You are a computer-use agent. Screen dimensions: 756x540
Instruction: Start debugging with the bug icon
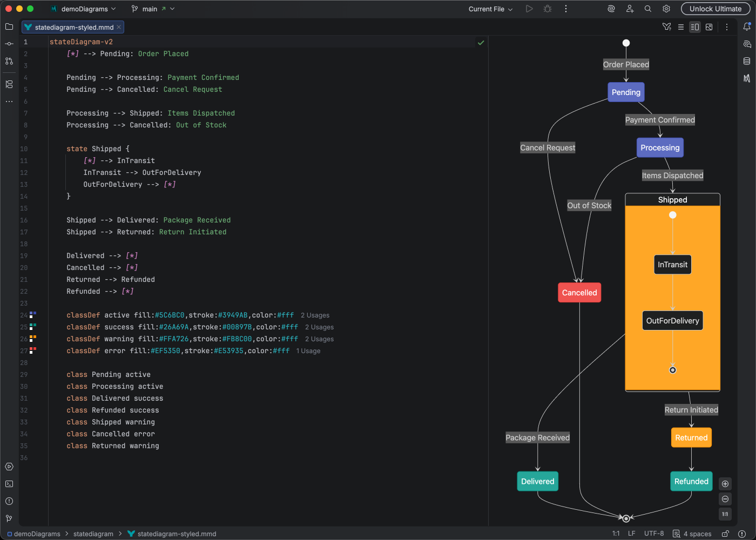click(x=547, y=9)
